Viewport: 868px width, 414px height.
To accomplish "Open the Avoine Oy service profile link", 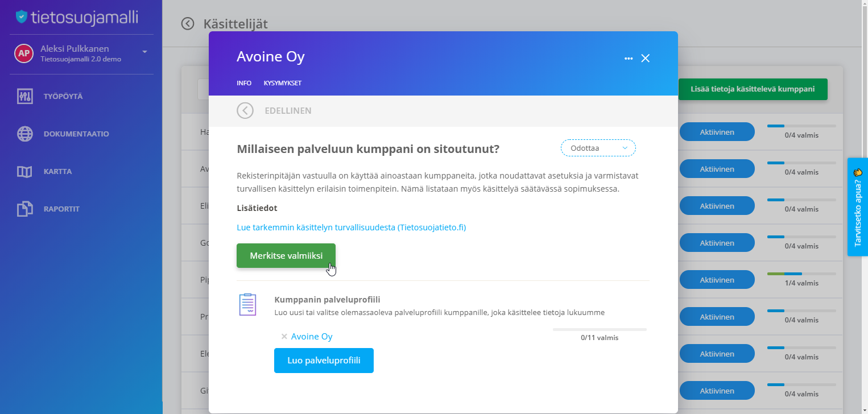I will (x=312, y=337).
